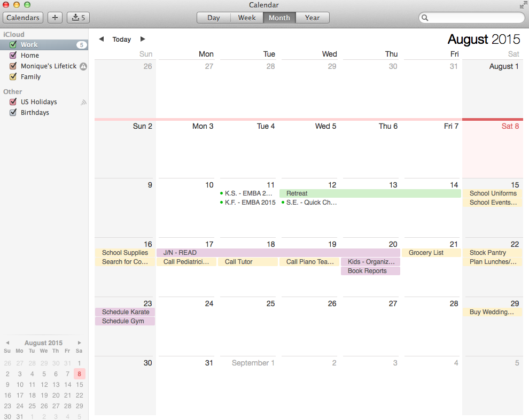Switch to the Day view tab
This screenshot has width=529, height=420.
214,18
